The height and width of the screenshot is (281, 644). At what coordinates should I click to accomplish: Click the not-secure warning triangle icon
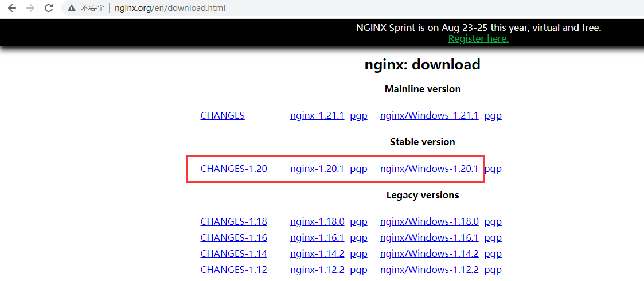tap(72, 8)
